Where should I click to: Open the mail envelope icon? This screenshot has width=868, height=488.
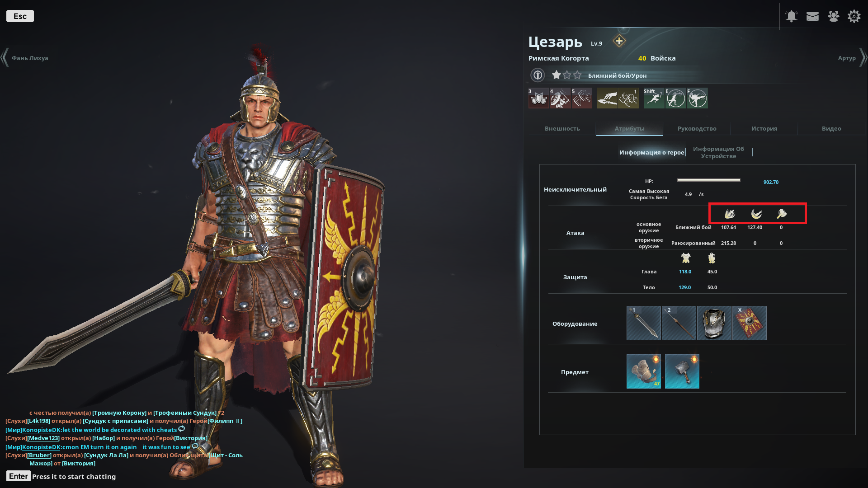pyautogui.click(x=812, y=17)
